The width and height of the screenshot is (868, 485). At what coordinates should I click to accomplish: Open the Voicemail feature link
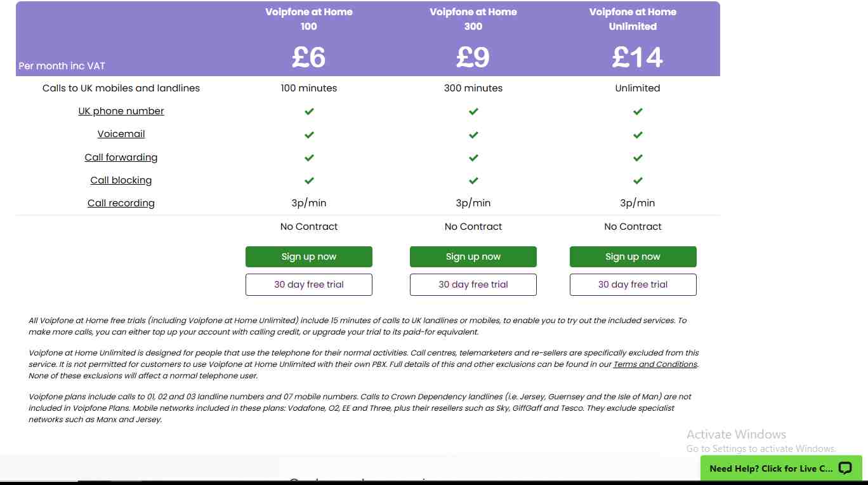click(121, 134)
